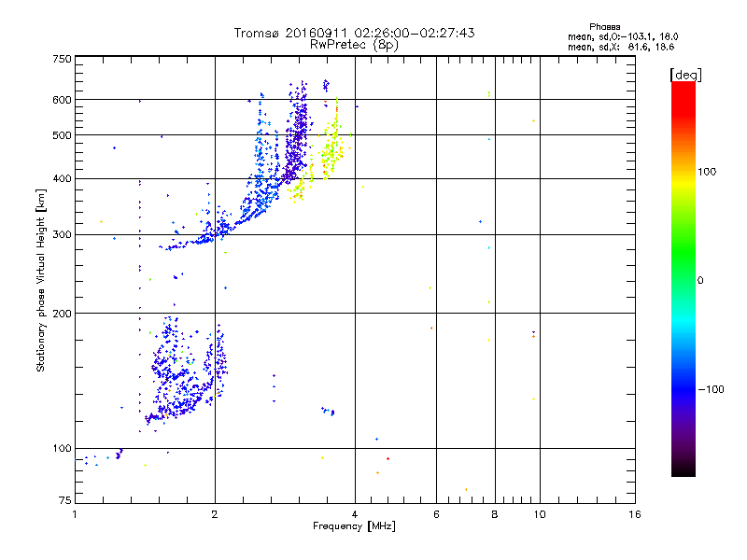Click the y-axis label '300'
Image resolution: width=747 pixels, height=560 pixels.
[62, 235]
